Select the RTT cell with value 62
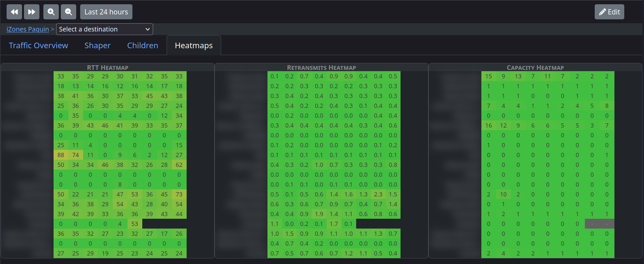 tap(179, 165)
